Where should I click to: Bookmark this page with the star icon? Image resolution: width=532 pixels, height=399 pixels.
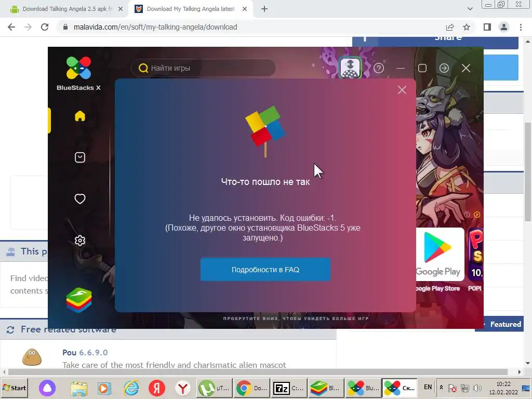coord(467,27)
